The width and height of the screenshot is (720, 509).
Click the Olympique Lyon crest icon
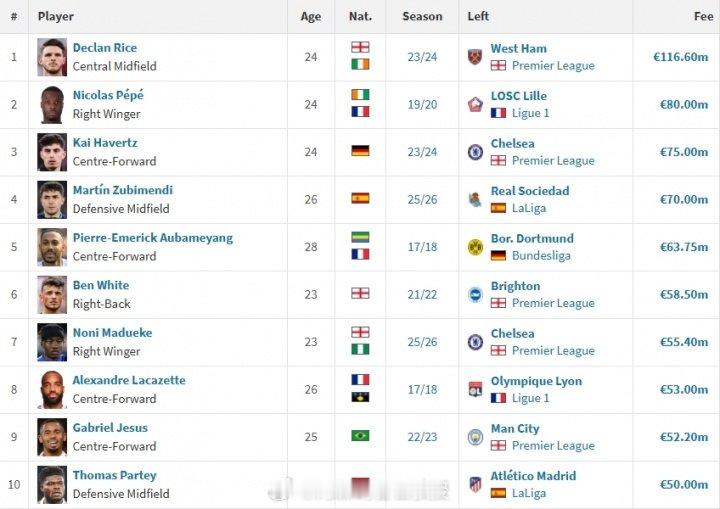pos(475,390)
